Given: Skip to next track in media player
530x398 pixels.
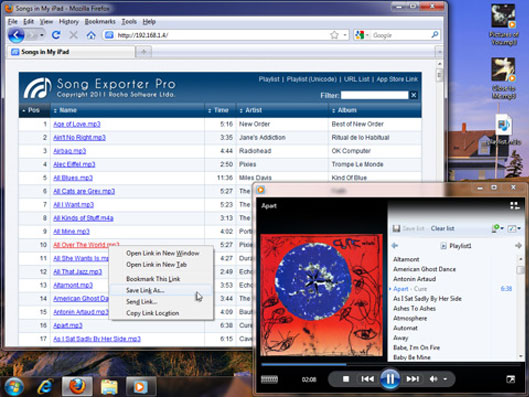Looking at the screenshot, I should tap(413, 379).
